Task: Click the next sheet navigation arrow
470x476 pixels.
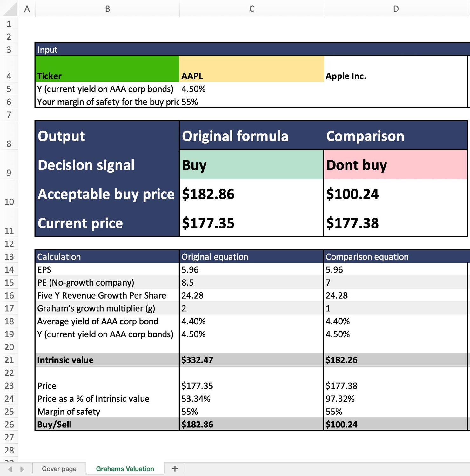Action: pos(22,469)
